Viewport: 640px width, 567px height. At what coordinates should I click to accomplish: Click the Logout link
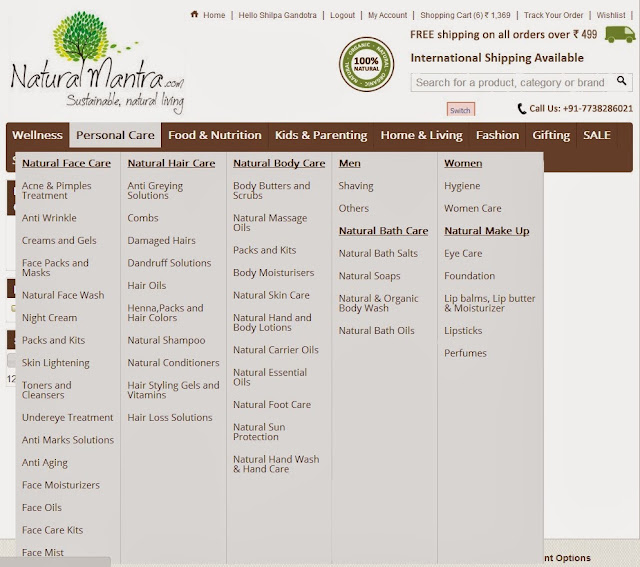point(342,15)
